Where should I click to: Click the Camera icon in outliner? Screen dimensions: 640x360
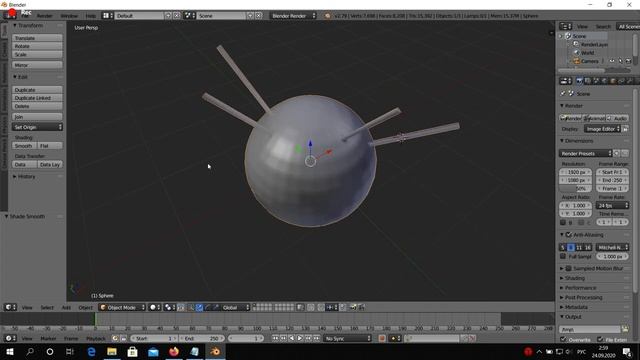[577, 61]
